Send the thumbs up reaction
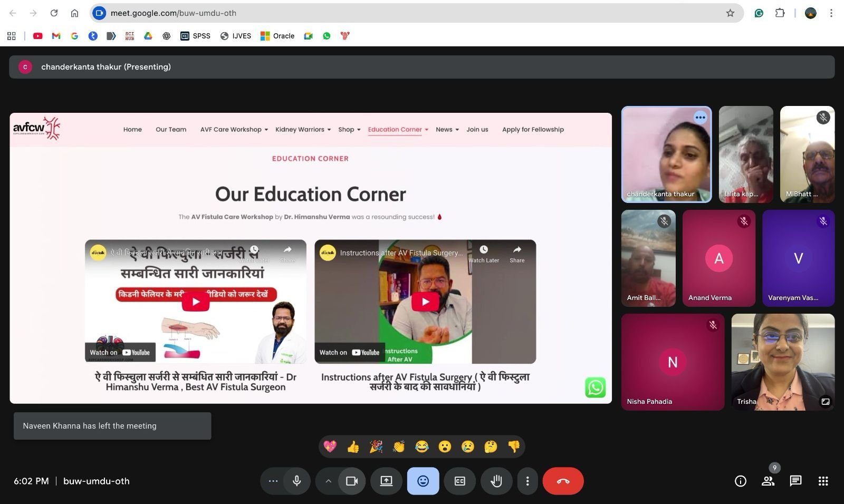The width and height of the screenshot is (844, 504). 353,447
